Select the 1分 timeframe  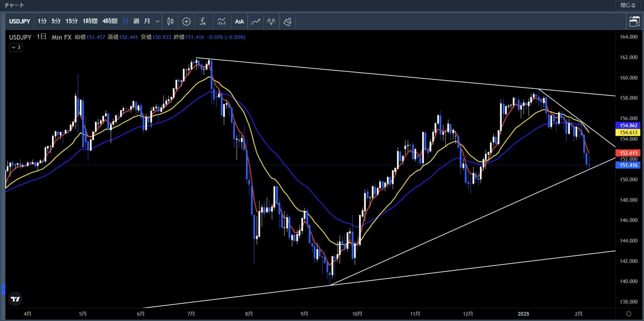(x=42, y=21)
